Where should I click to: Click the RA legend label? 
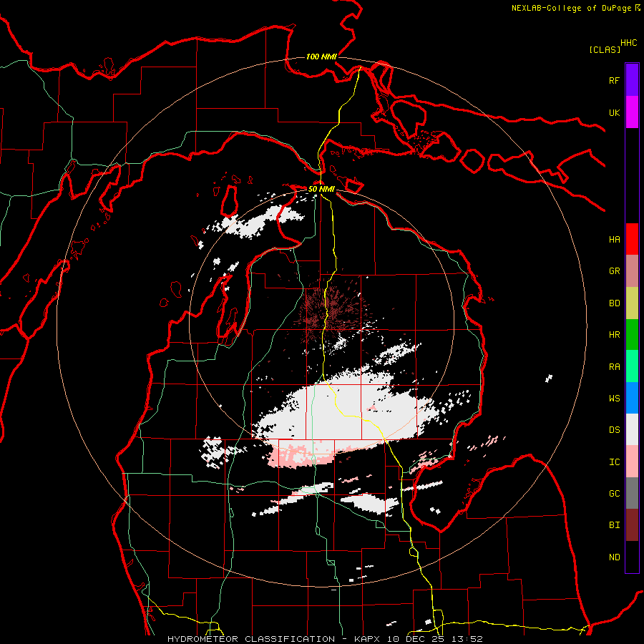click(614, 367)
